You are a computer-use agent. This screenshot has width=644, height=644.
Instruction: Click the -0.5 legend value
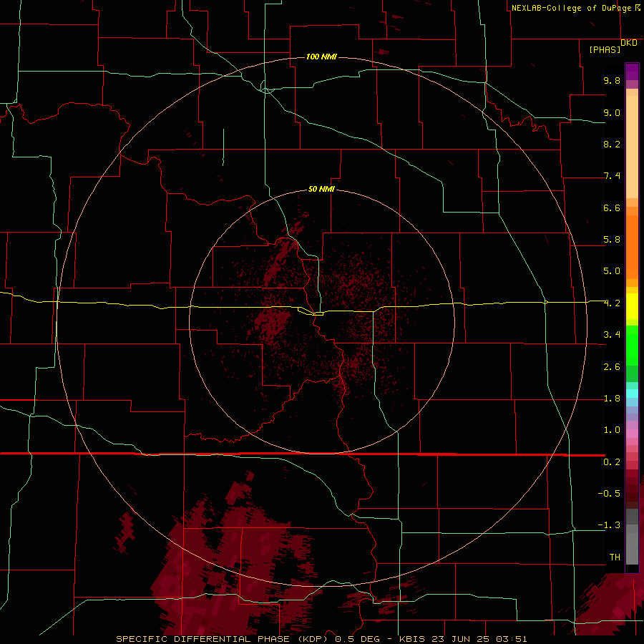(x=609, y=494)
